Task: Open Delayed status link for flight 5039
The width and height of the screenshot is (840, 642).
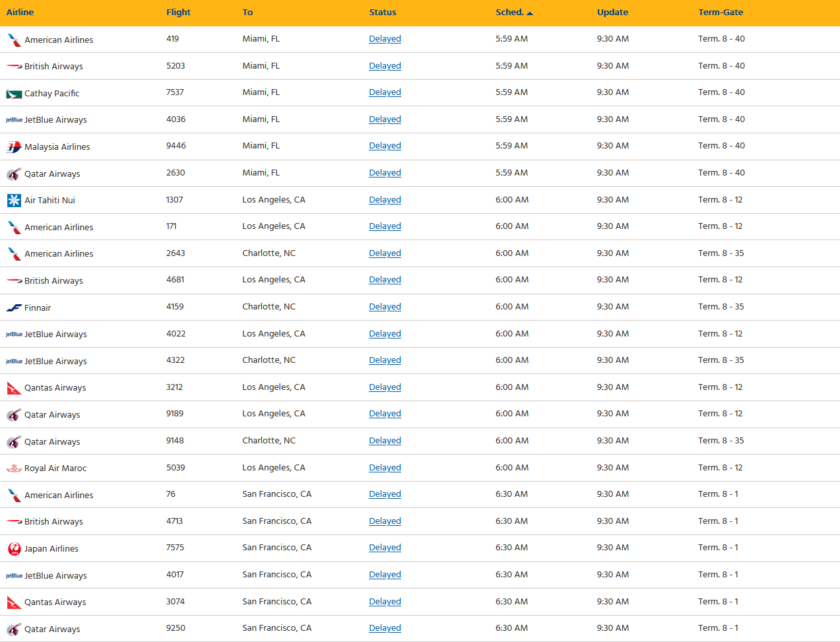Action: (x=385, y=468)
